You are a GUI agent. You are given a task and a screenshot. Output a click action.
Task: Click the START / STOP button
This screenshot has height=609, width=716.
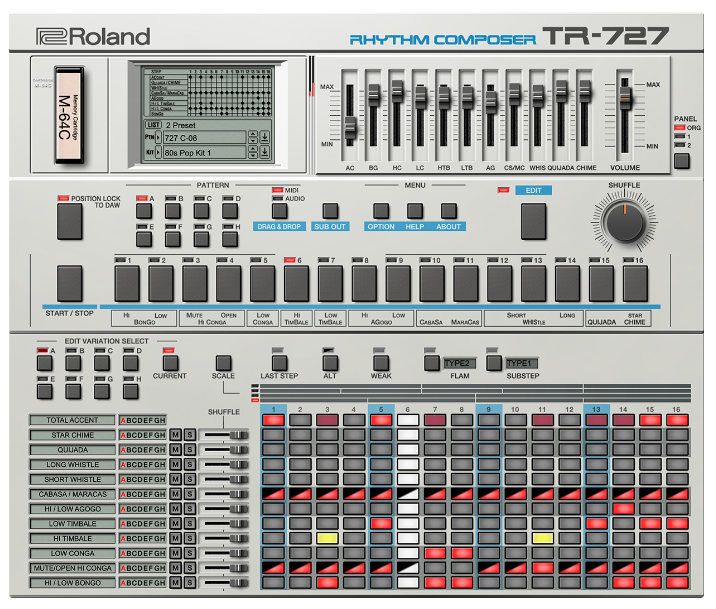(69, 283)
